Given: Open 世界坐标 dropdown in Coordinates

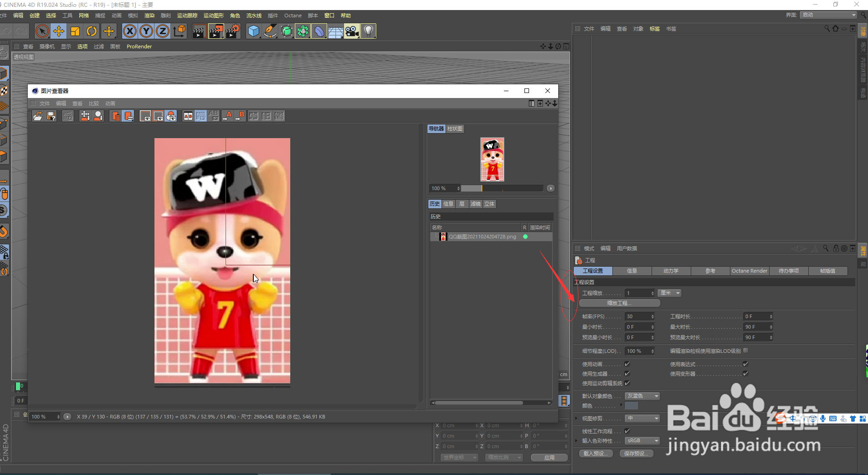Looking at the screenshot, I should pos(460,457).
